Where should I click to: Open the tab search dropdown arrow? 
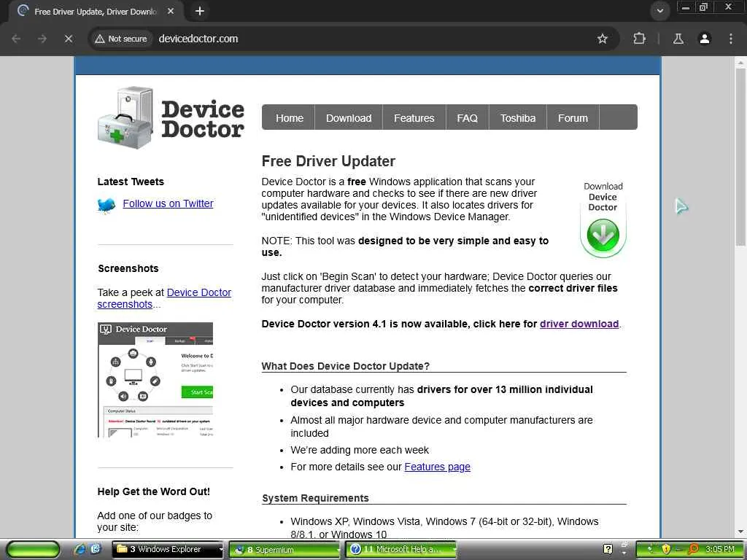[659, 11]
